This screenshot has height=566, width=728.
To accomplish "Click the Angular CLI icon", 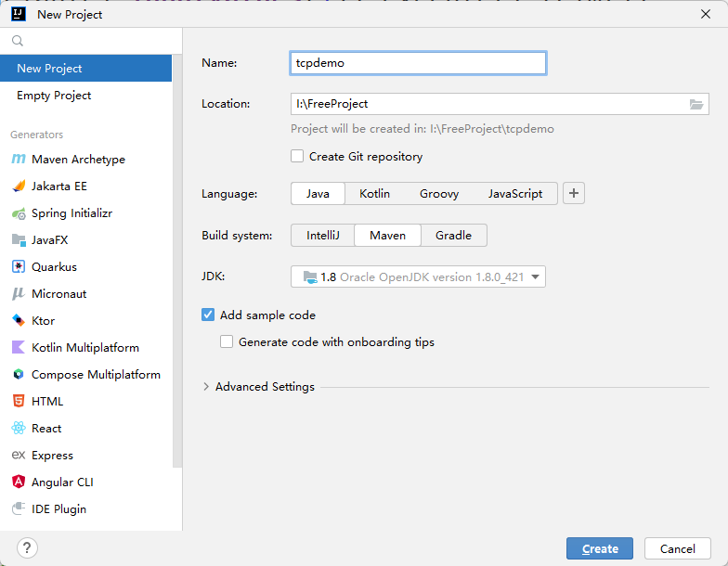I will coord(19,482).
